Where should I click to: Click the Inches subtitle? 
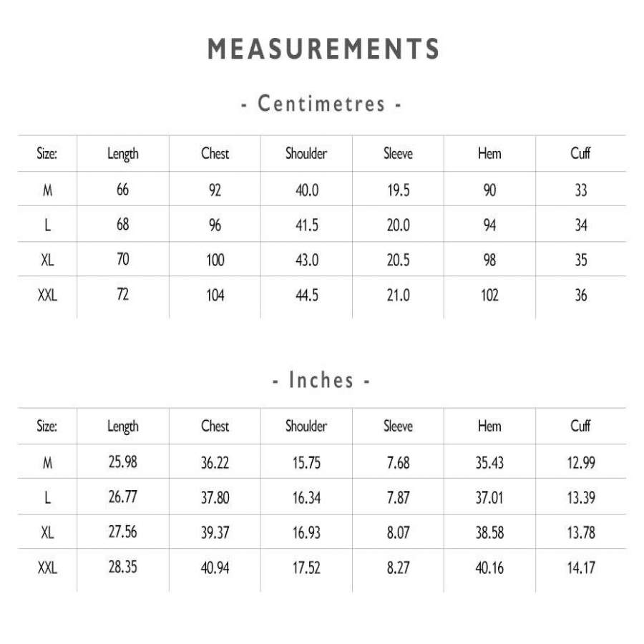[x=321, y=380]
